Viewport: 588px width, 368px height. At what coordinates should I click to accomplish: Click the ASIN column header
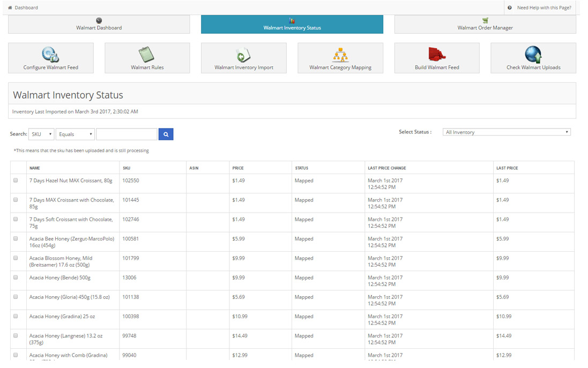(194, 168)
